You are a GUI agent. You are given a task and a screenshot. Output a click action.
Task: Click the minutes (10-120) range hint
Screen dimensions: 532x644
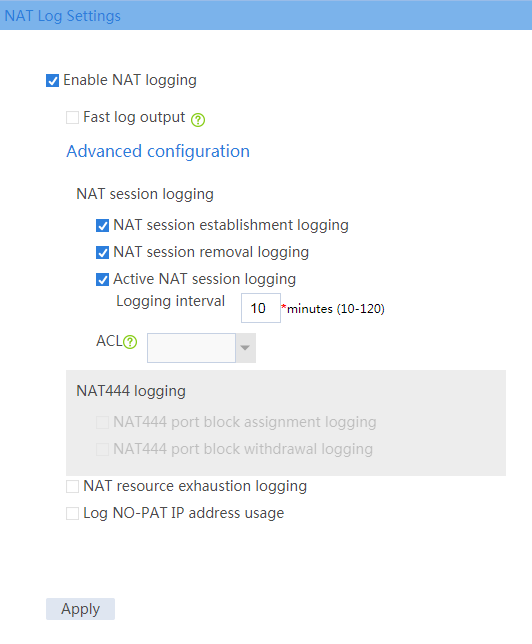click(x=336, y=309)
